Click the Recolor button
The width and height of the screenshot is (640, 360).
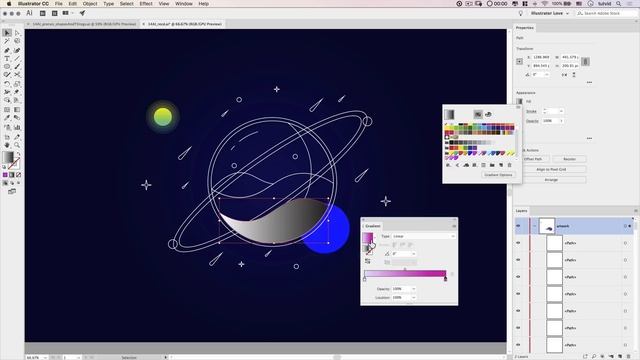(569, 159)
